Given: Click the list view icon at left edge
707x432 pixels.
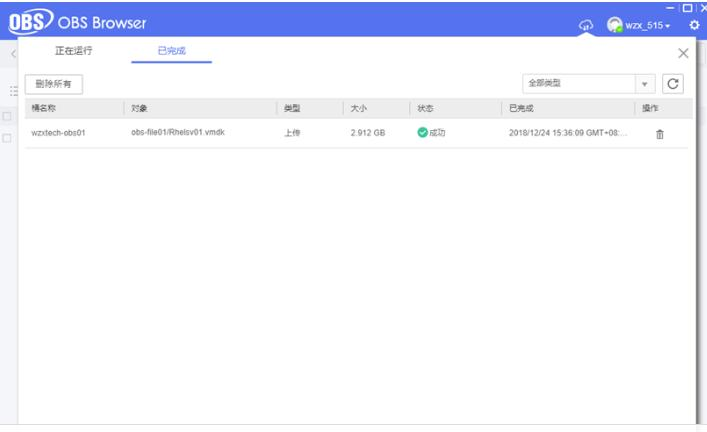Looking at the screenshot, I should point(14,91).
